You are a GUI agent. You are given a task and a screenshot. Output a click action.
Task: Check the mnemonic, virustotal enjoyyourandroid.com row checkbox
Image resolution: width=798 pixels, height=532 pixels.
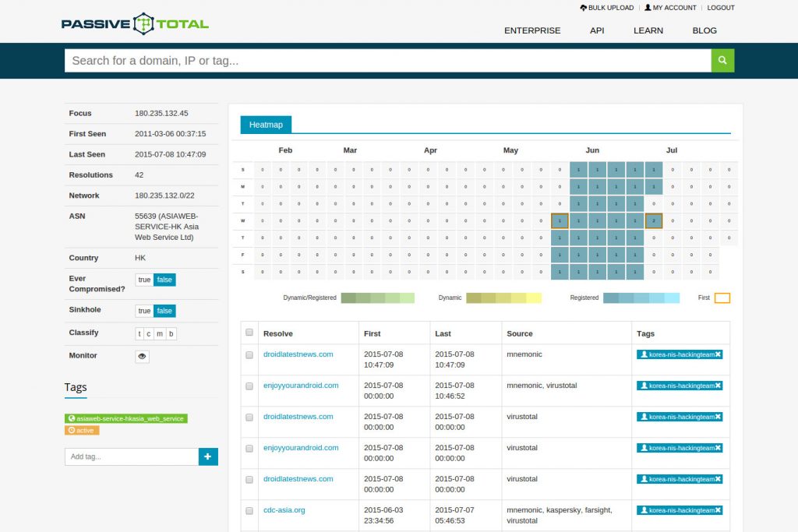click(249, 386)
